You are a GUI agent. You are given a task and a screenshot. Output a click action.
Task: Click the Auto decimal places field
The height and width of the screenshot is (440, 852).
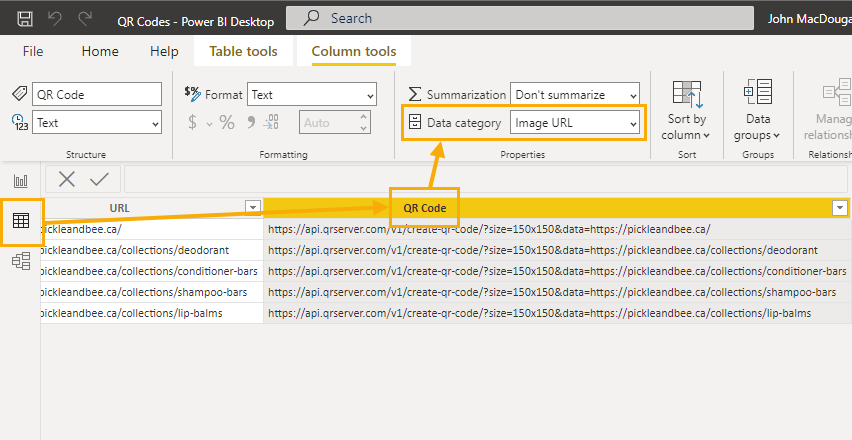pyautogui.click(x=328, y=122)
